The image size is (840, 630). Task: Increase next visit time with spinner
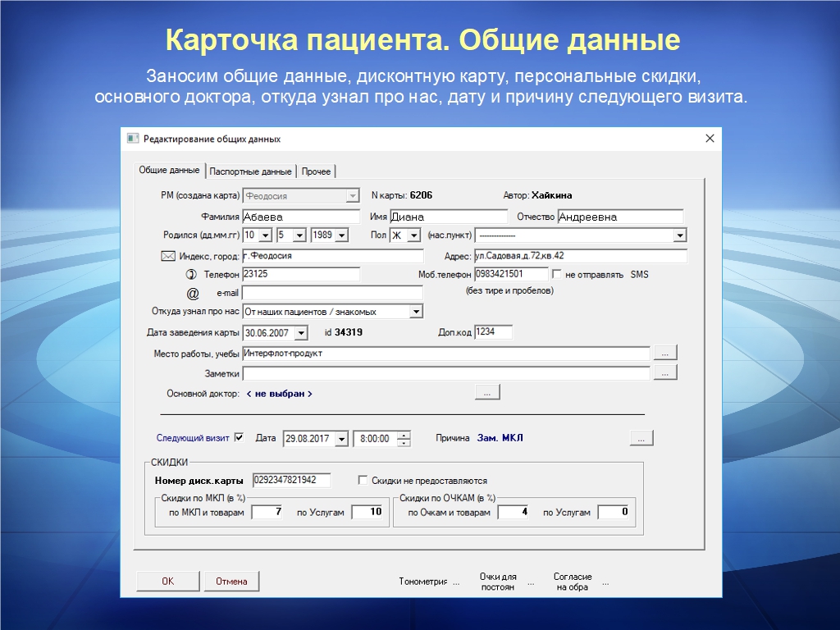(x=404, y=435)
